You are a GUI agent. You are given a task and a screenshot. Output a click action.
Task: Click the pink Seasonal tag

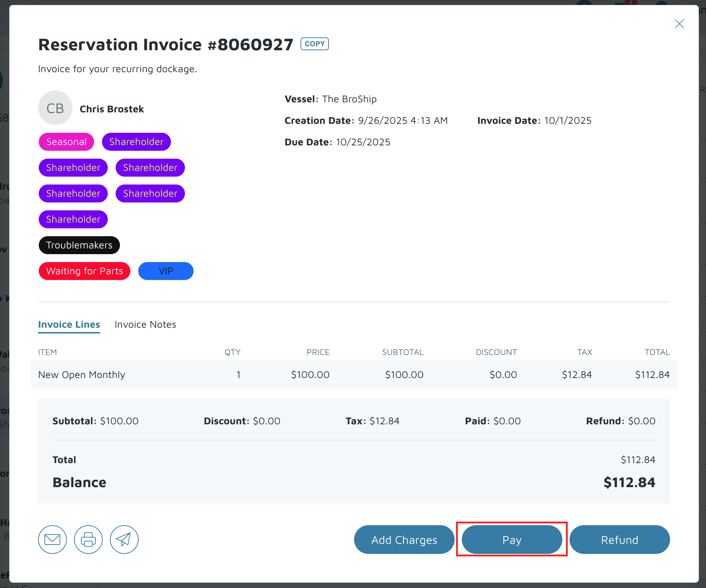(x=66, y=142)
